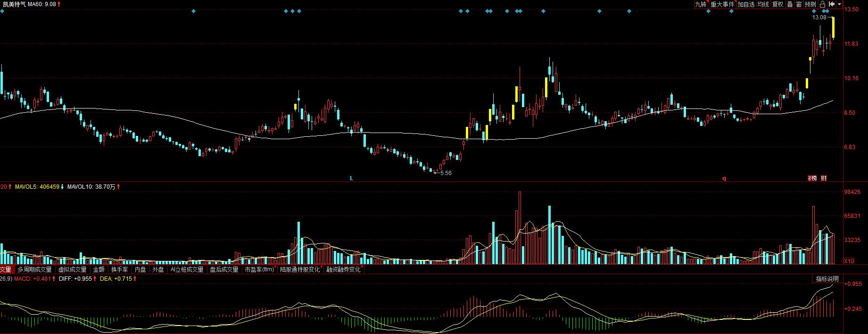Screen dimensions: 868x334
Task: Click the 指标说明 indicator description button
Action: (x=827, y=279)
